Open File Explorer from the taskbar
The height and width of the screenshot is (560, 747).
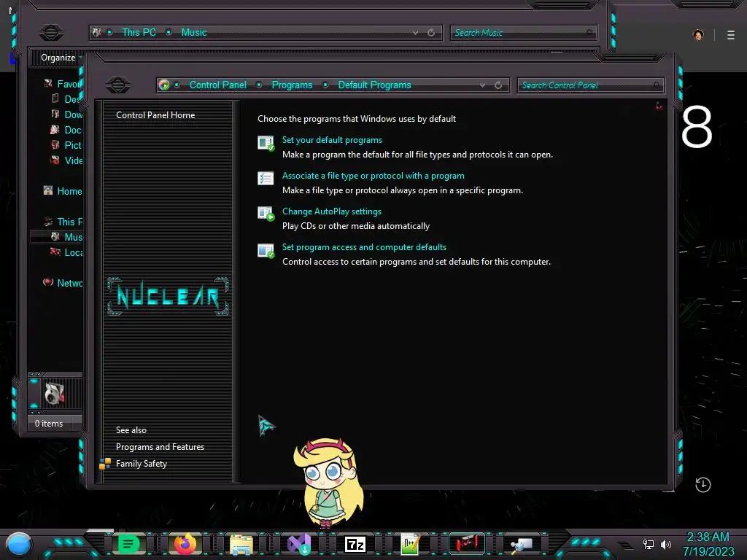coord(241,545)
